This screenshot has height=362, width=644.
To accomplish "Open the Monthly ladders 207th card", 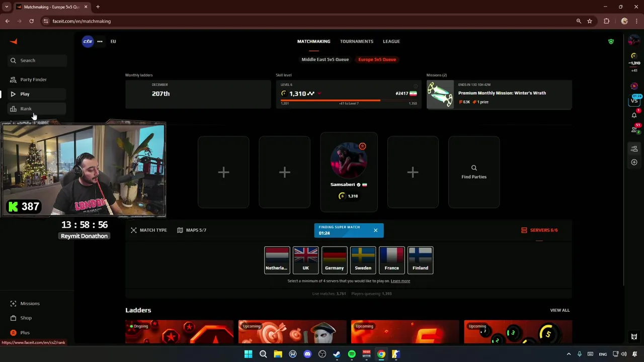I will (198, 95).
